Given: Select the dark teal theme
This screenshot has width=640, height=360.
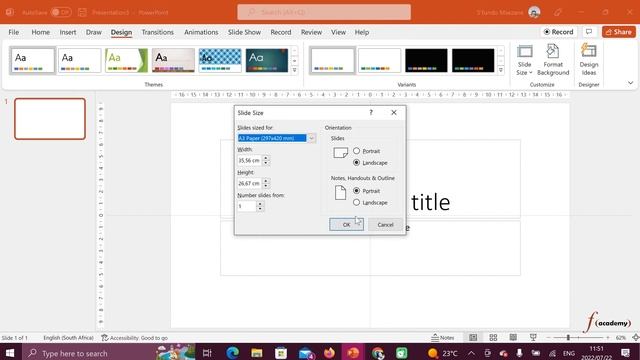Looking at the screenshot, I should coord(267,60).
